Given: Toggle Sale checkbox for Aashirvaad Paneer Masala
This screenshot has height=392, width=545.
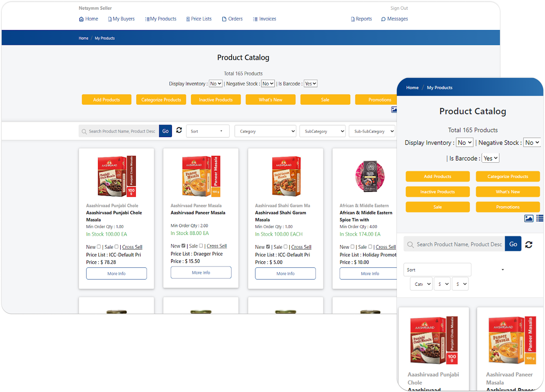Looking at the screenshot, I should (201, 246).
